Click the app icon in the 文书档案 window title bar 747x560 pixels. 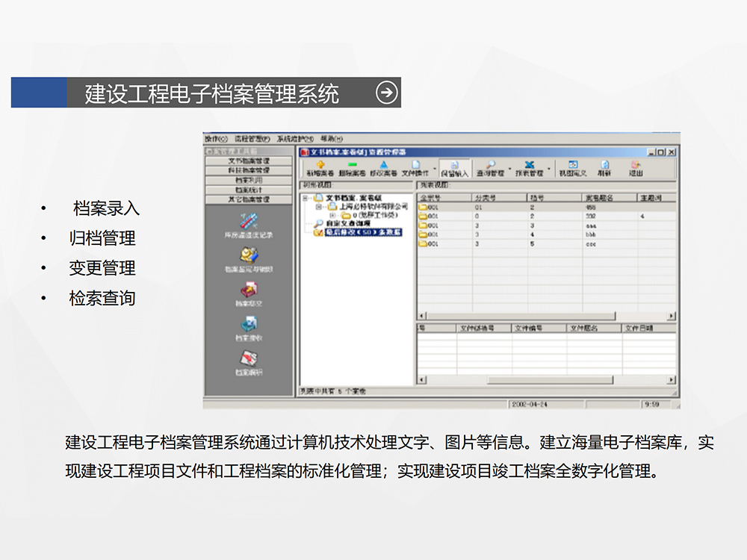(x=305, y=152)
